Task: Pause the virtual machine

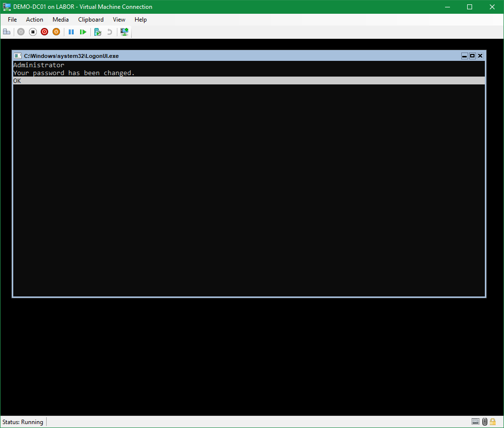Action: pyautogui.click(x=71, y=32)
